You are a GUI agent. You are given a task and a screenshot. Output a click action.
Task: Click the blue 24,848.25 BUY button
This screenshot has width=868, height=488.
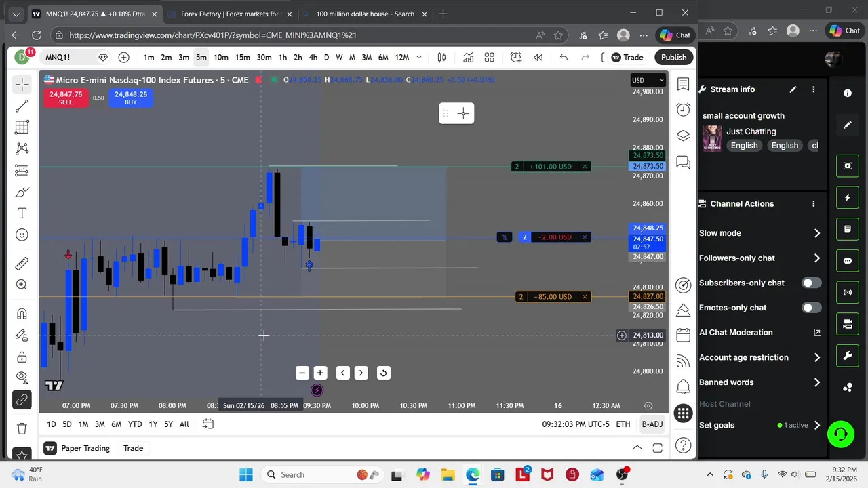131,98
